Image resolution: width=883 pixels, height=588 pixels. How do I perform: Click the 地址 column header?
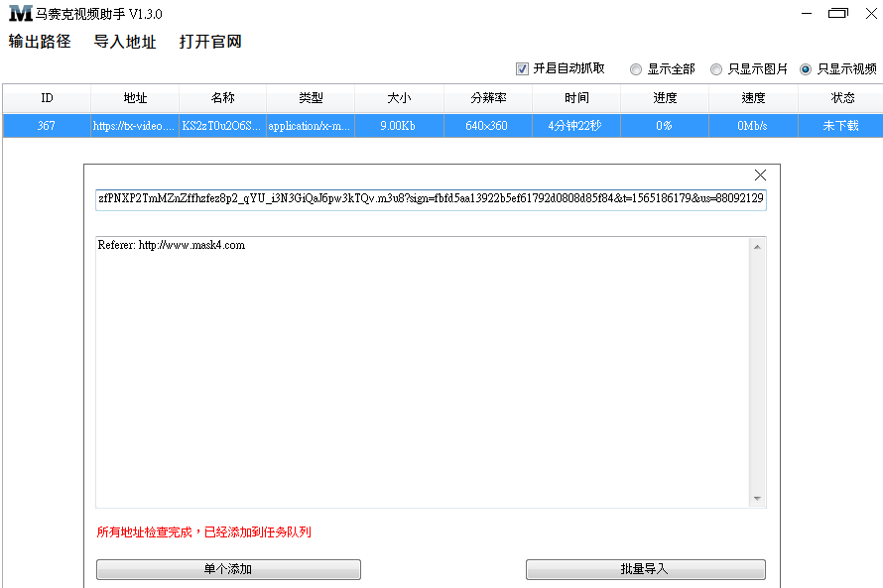pos(135,98)
